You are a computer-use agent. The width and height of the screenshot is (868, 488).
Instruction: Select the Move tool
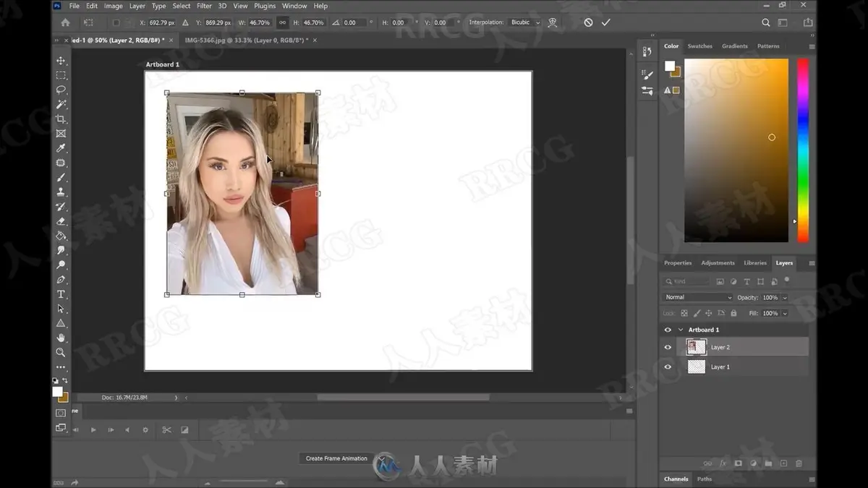[x=61, y=61]
